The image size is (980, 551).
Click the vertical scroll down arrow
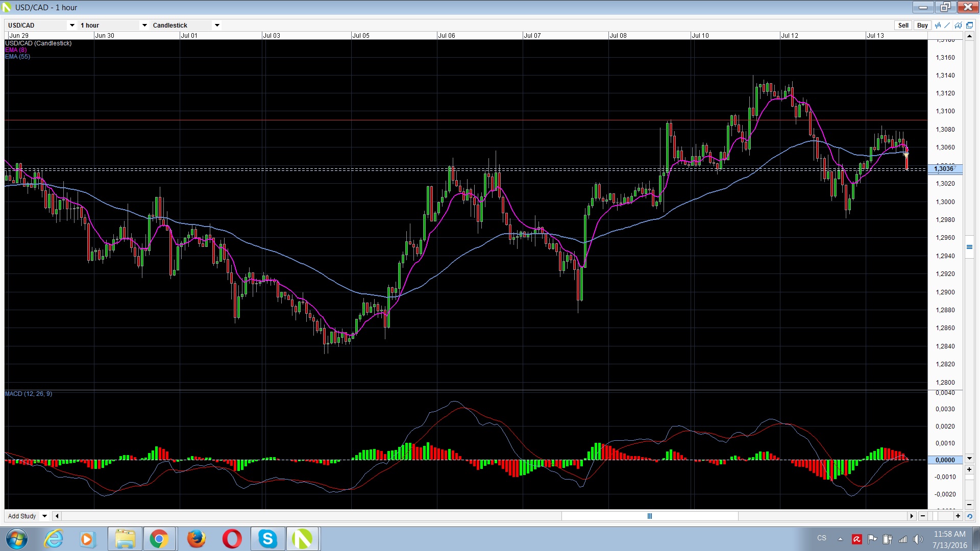(x=969, y=458)
